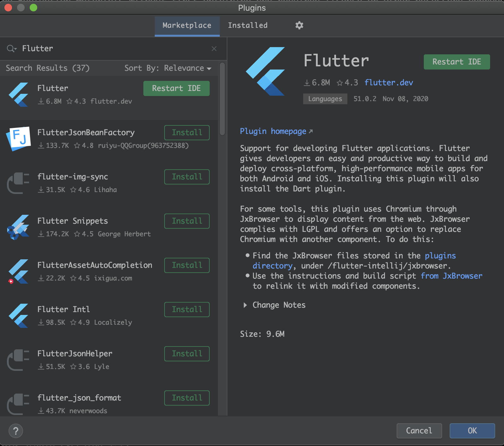Click the download count icon in details header

pos(307,83)
